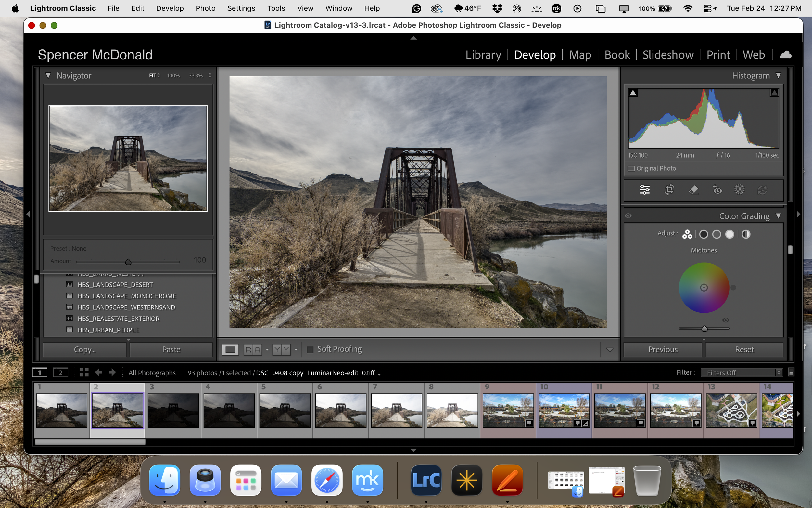
Task: Select thumbnail 5 in the filmstrip
Action: [x=285, y=410]
